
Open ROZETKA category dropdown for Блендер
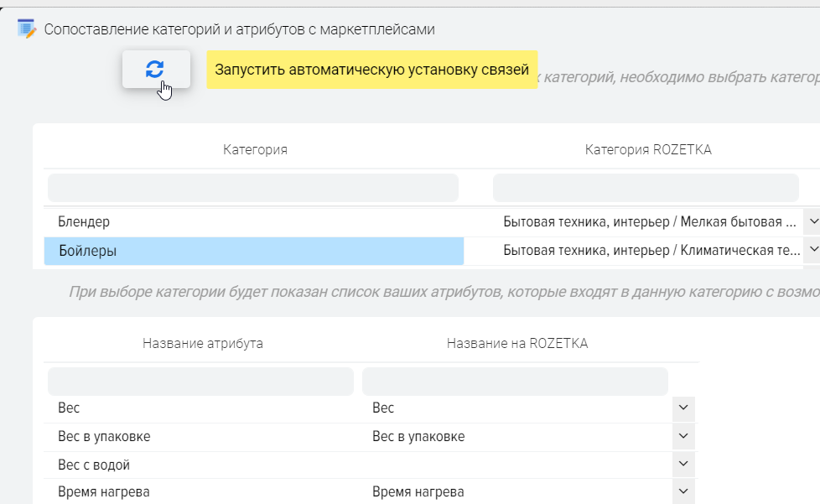click(812, 222)
